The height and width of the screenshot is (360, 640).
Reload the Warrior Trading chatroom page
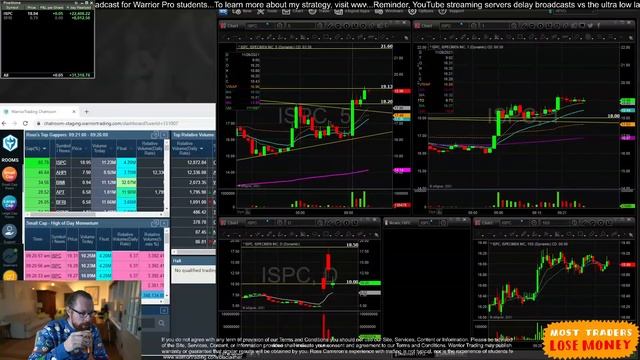pyautogui.click(x=25, y=123)
